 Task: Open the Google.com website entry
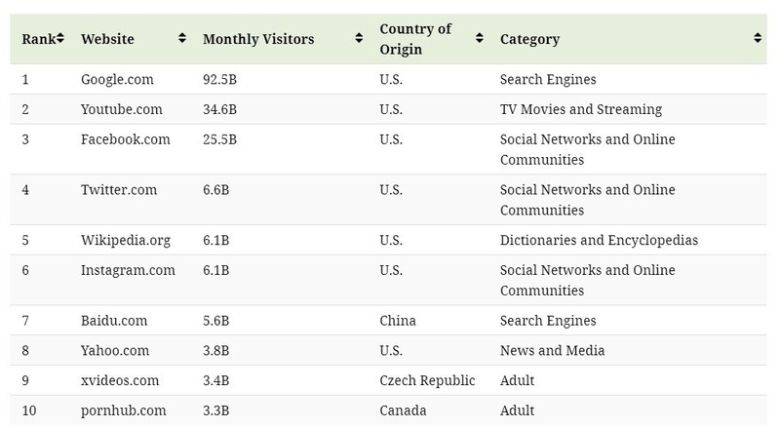(x=117, y=79)
